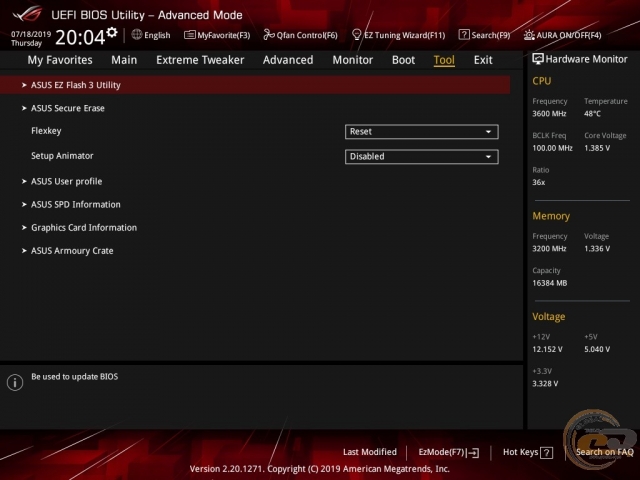Click the globe language icon
Image resolution: width=640 pixels, height=480 pixels.
tap(137, 35)
